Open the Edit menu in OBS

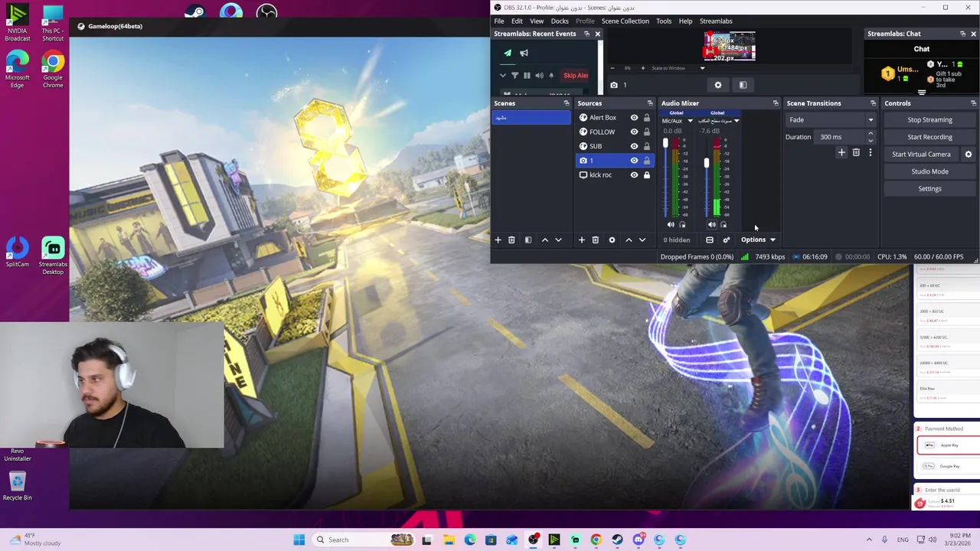coord(517,21)
